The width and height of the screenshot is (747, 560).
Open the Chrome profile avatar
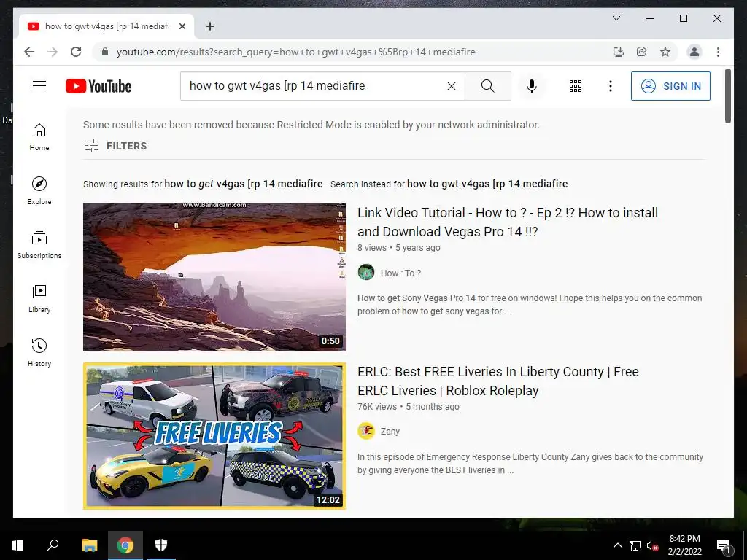click(x=694, y=52)
